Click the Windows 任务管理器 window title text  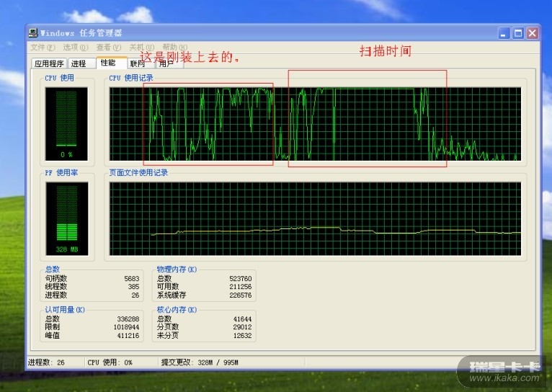(81, 33)
